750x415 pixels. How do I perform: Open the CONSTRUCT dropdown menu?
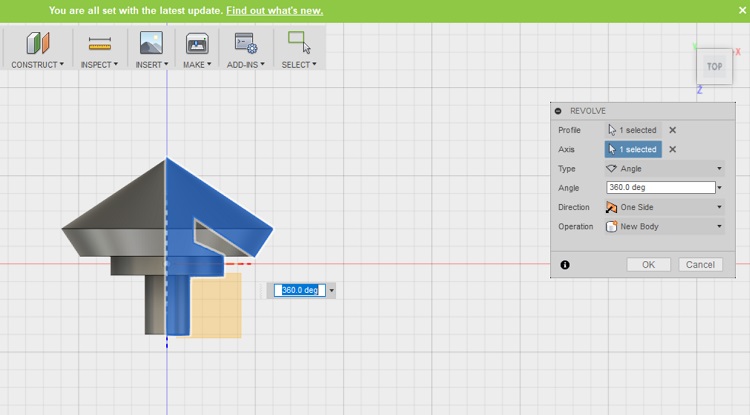click(37, 65)
